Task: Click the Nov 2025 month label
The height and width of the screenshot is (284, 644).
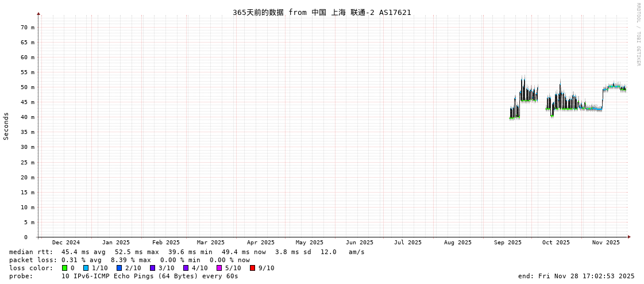Action: coord(606,243)
